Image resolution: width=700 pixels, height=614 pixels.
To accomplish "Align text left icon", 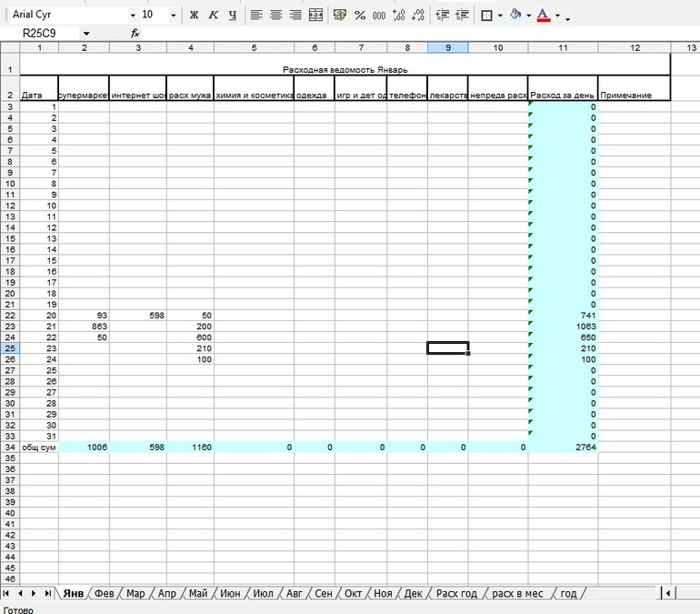I will coord(256,15).
